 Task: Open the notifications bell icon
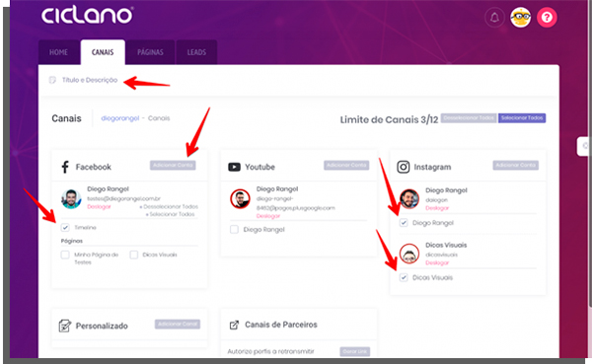pyautogui.click(x=494, y=18)
